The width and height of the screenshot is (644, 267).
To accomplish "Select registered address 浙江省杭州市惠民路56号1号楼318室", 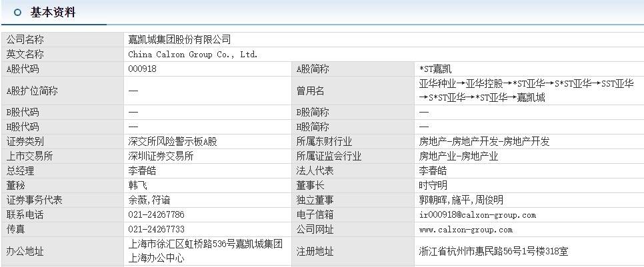I will 494,252.
